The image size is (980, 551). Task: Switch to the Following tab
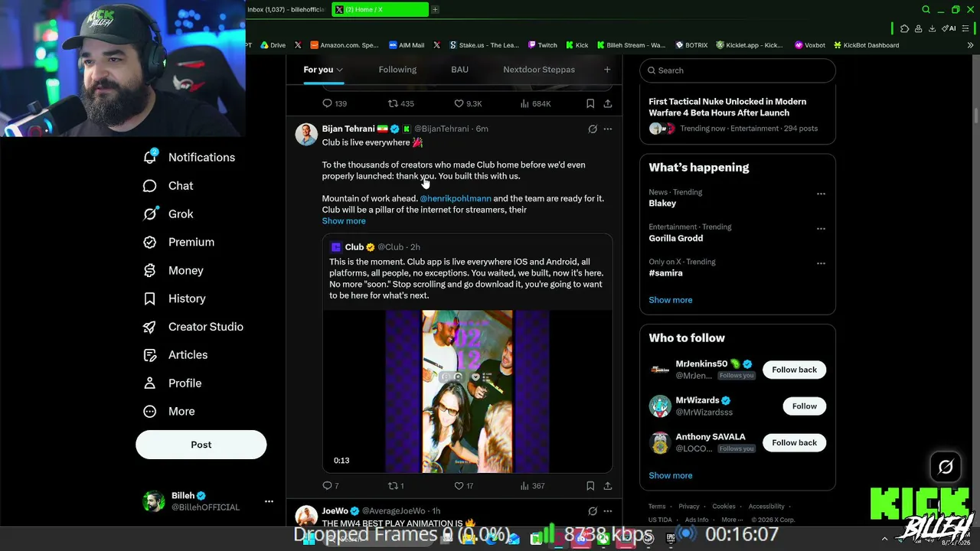pyautogui.click(x=397, y=70)
